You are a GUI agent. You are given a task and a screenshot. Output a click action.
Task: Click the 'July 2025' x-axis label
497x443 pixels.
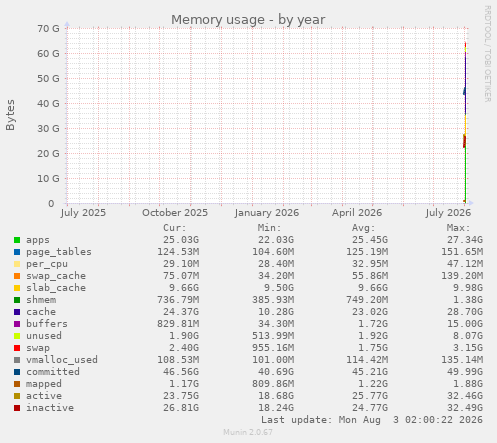(83, 213)
